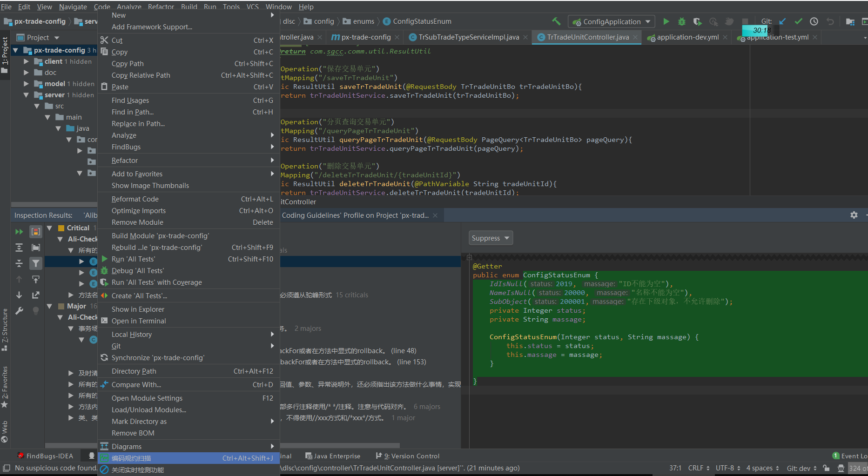Click Expand All icon in inspection panel
This screenshot has width=868, height=476.
coord(19,248)
